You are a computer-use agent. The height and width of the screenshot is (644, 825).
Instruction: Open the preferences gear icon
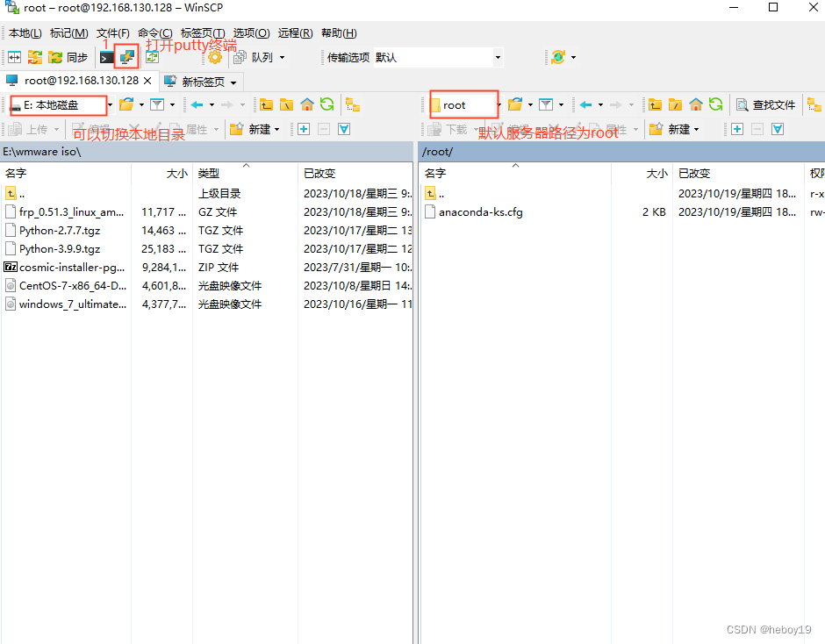215,57
